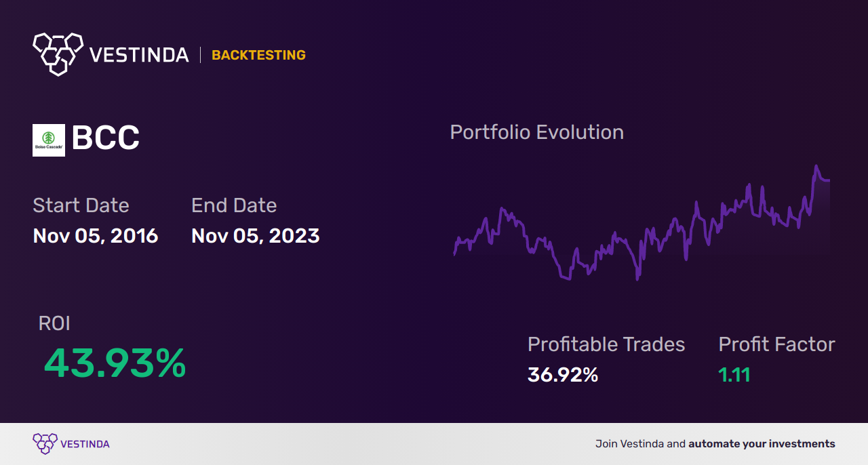Click the lowest dip of the chart line
The image size is (868, 465).
(x=637, y=278)
